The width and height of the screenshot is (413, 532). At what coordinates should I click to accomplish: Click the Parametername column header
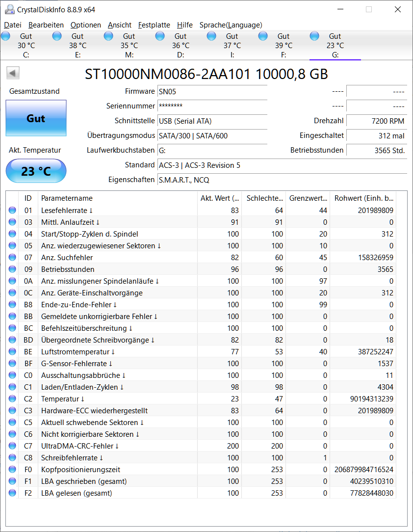[117, 198]
